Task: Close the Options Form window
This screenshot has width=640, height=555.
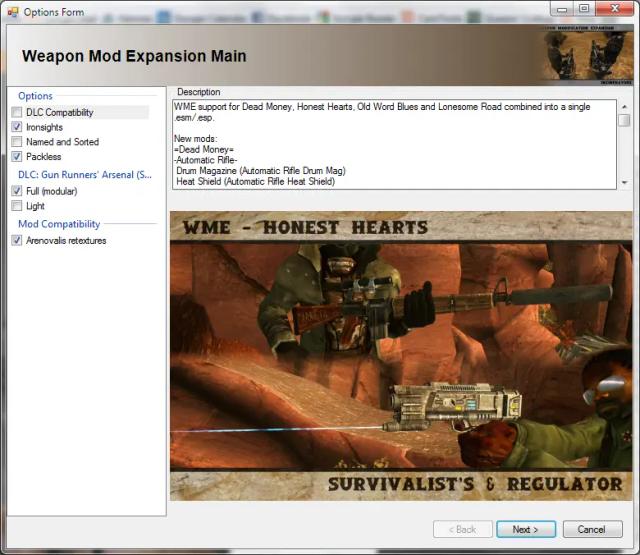Action: (614, 8)
